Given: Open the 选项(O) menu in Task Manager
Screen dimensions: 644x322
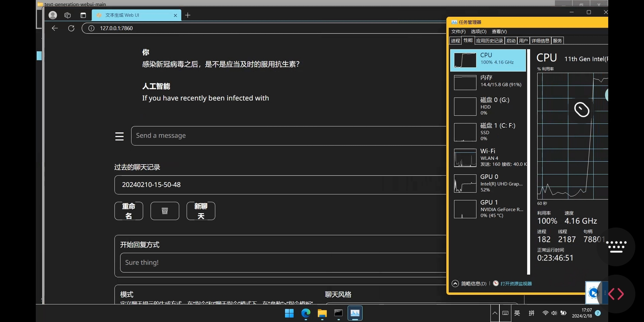Looking at the screenshot, I should coord(478,32).
